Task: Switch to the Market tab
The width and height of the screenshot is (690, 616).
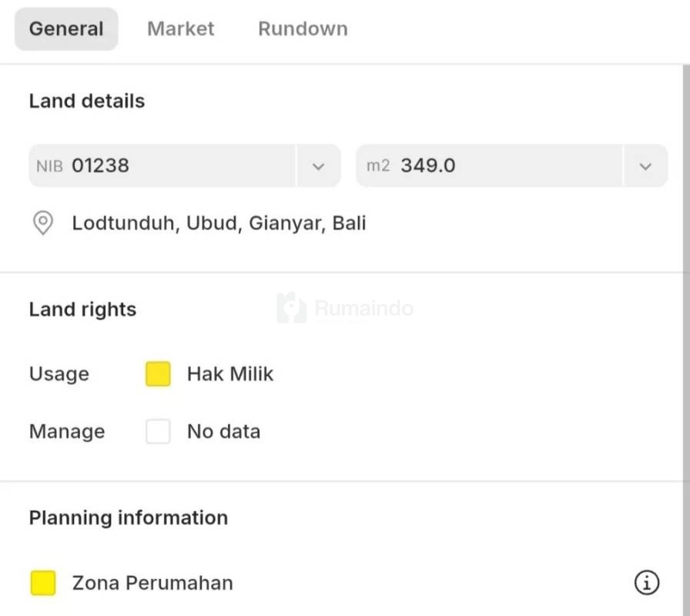Action: pos(180,29)
